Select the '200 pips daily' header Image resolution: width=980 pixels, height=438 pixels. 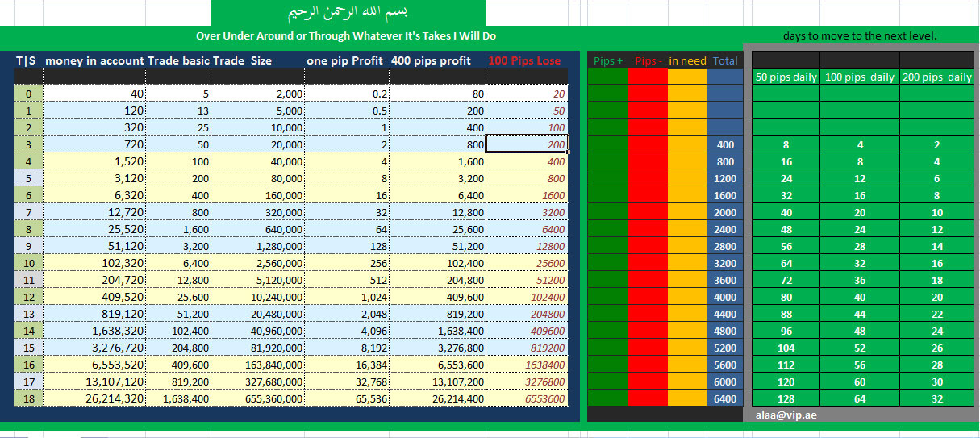(x=937, y=77)
